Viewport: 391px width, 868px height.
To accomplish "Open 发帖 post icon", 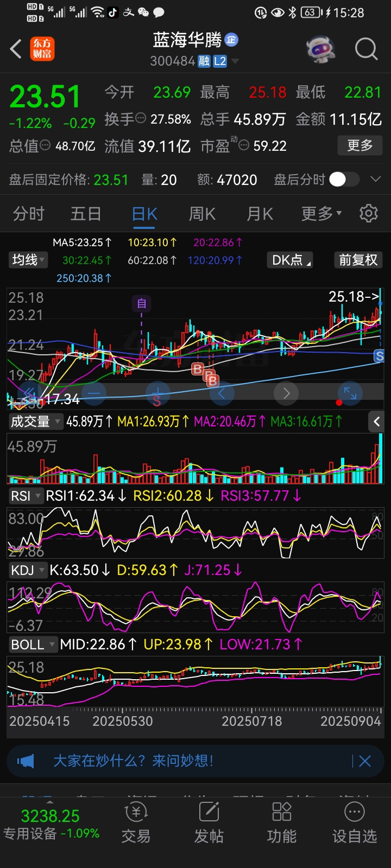I will pos(209,824).
